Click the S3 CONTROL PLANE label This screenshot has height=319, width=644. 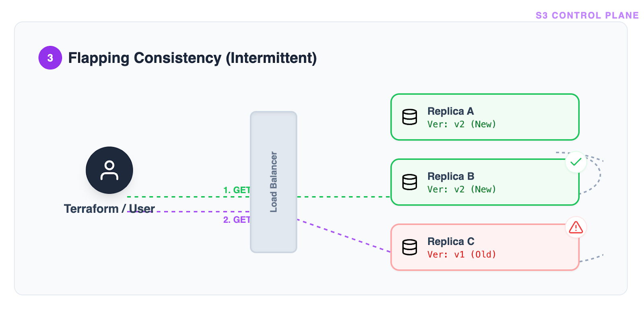587,15
